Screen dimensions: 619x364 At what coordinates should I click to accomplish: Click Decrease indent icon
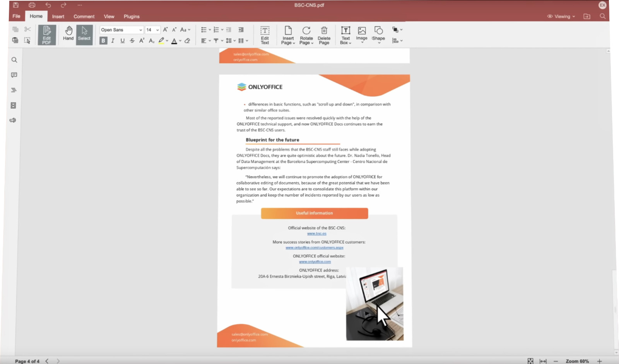tap(229, 30)
